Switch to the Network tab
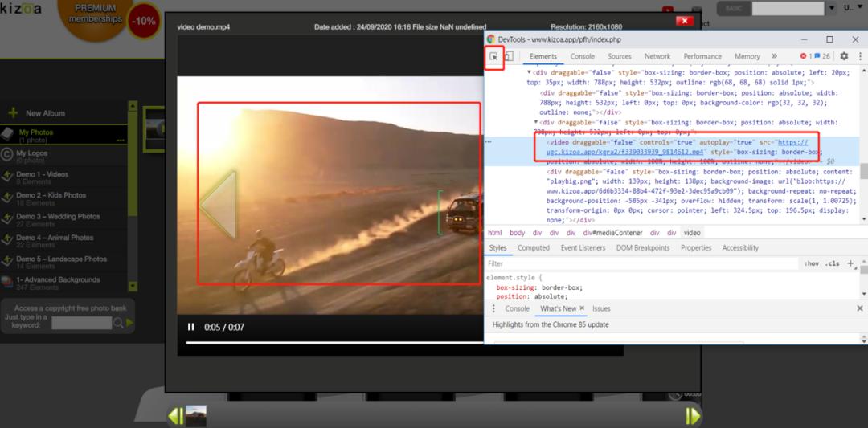 coord(657,56)
